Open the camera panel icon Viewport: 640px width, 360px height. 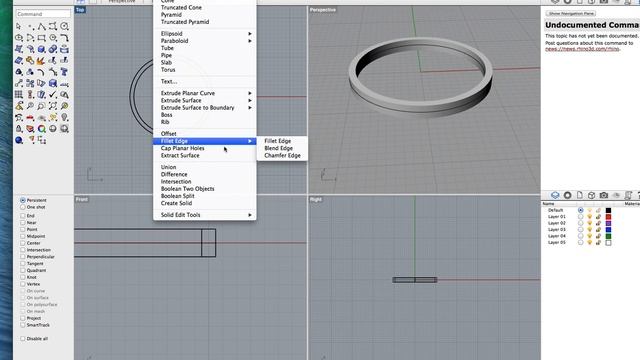click(x=604, y=195)
